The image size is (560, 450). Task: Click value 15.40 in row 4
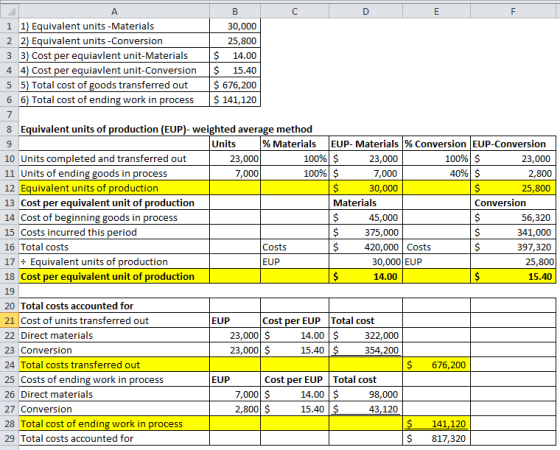(x=235, y=70)
